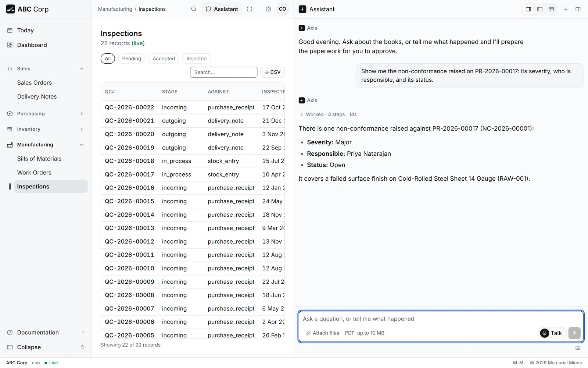The width and height of the screenshot is (588, 368).
Task: Click the keyboard icon below the chat input
Action: [x=578, y=348]
